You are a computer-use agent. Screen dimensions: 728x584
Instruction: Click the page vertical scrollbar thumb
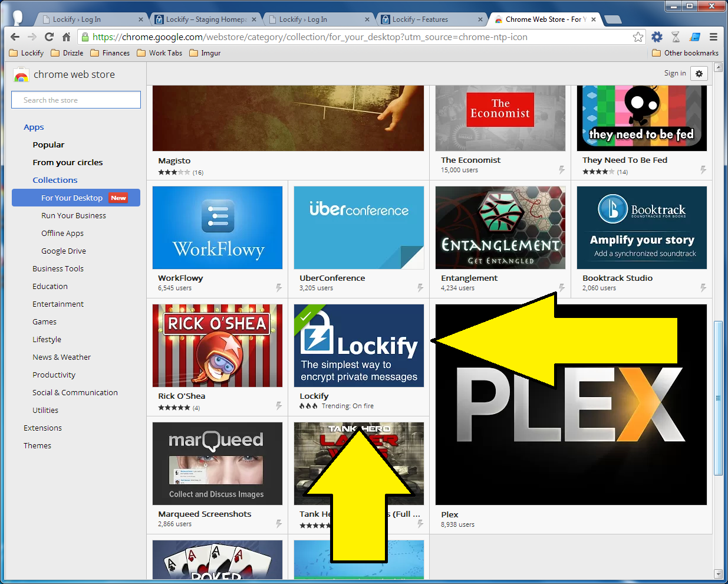718,398
